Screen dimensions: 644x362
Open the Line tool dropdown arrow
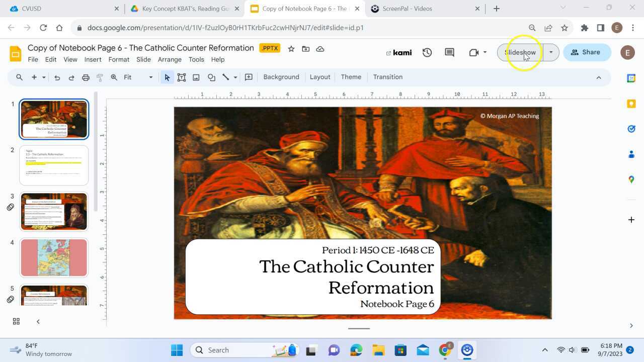234,77
